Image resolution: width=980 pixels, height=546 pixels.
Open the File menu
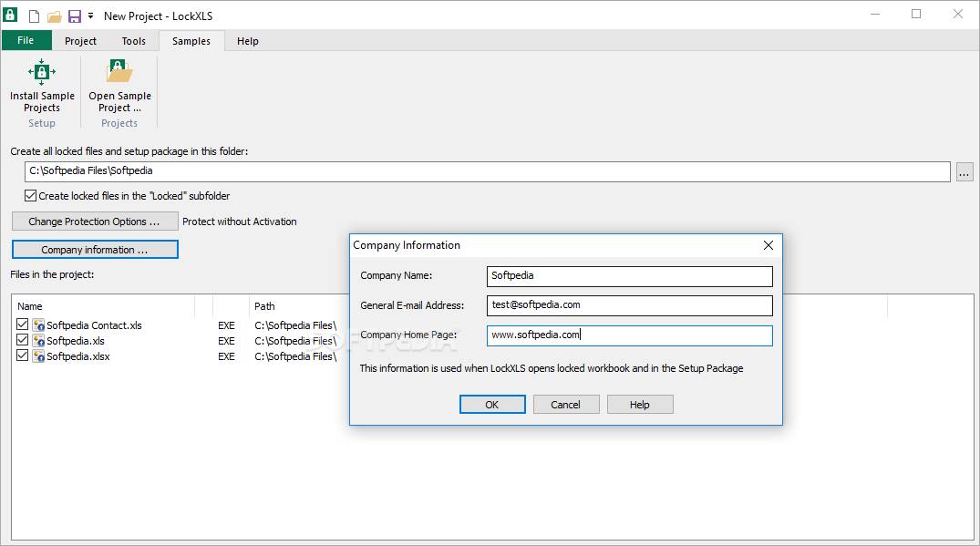tap(26, 40)
